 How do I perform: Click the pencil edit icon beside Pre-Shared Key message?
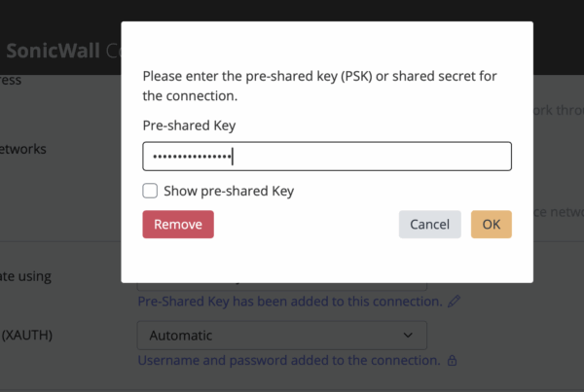point(454,302)
